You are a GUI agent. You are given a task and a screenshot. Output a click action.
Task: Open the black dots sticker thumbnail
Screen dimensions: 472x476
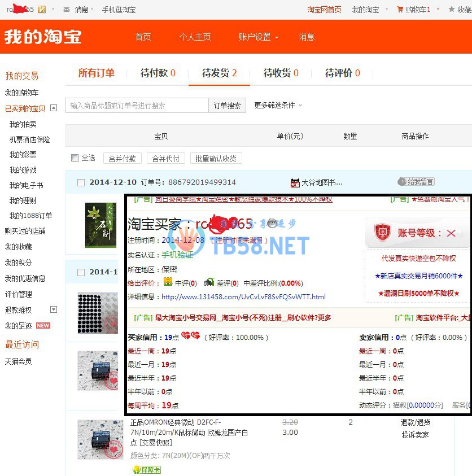click(98, 313)
